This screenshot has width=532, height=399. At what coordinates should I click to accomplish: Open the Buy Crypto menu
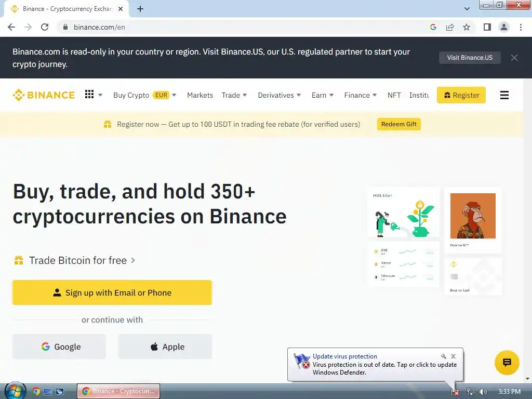coord(131,96)
